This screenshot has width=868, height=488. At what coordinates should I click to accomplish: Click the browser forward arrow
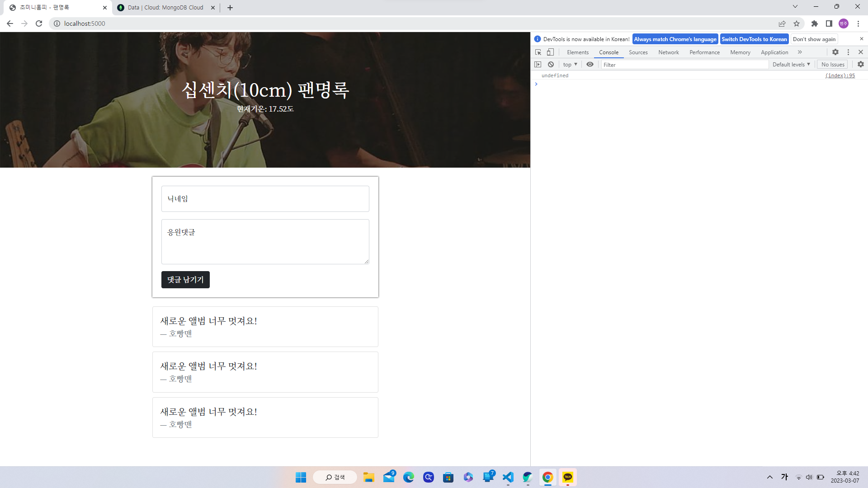[x=24, y=23]
